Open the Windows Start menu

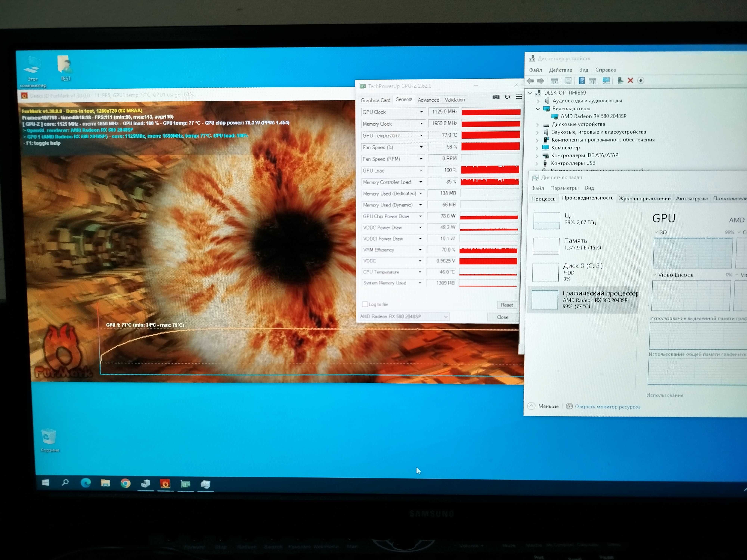[46, 483]
